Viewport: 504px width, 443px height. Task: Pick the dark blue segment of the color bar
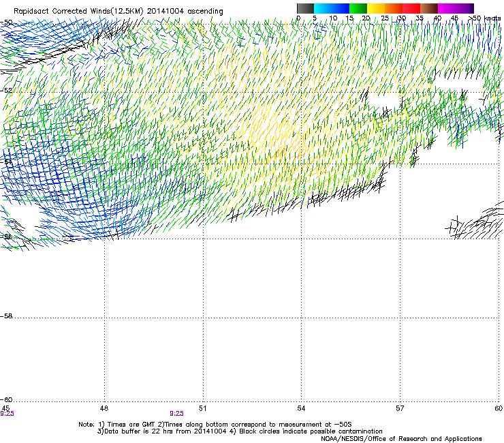[x=341, y=8]
